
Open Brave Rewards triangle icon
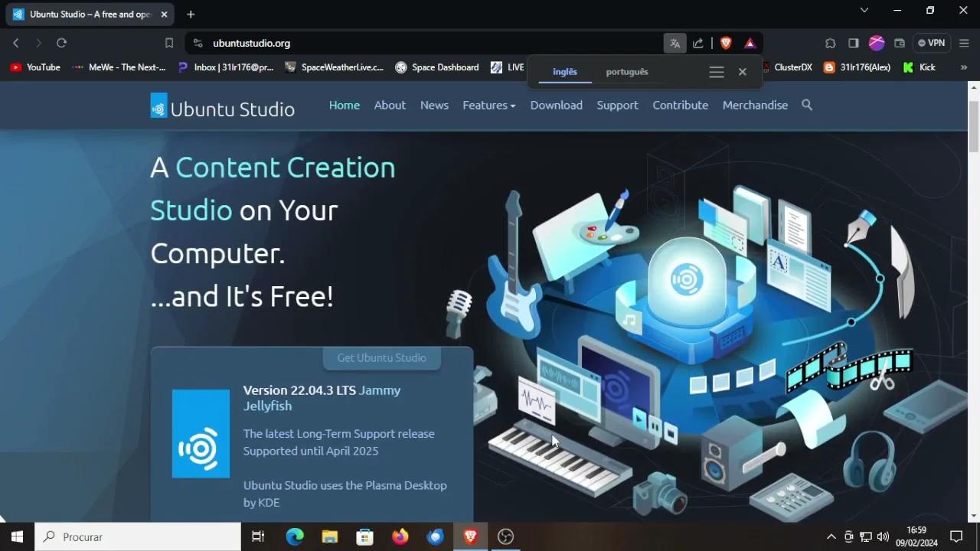(x=750, y=43)
